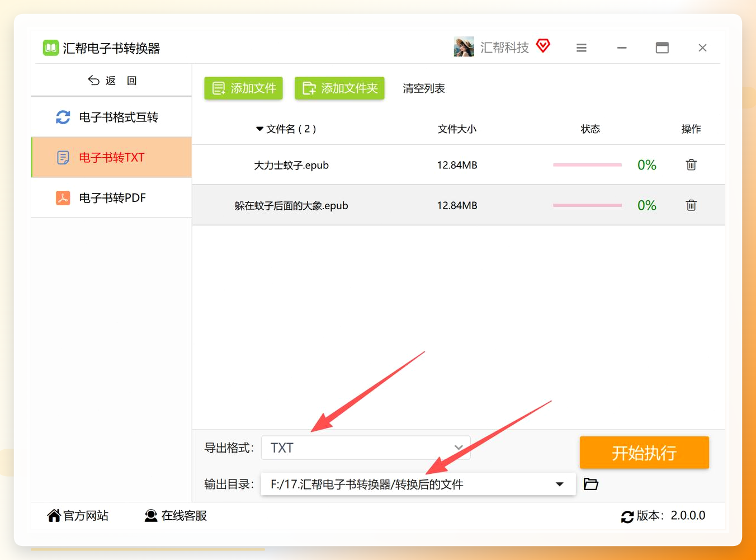Viewport: 756px width, 560px height.
Task: Delete 大力士蚊子.epub with the trash icon
Action: (691, 165)
